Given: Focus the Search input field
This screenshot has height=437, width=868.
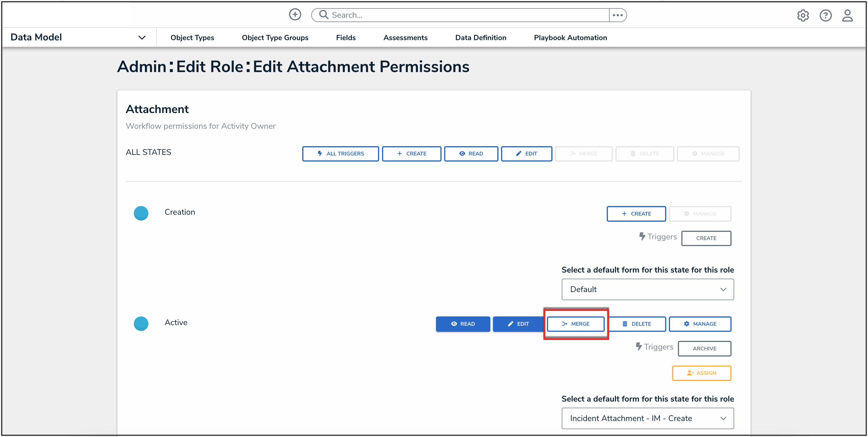Looking at the screenshot, I should tap(468, 15).
